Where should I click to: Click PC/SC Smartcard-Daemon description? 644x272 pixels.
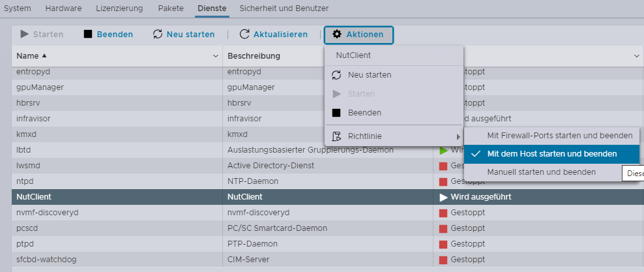point(277,228)
